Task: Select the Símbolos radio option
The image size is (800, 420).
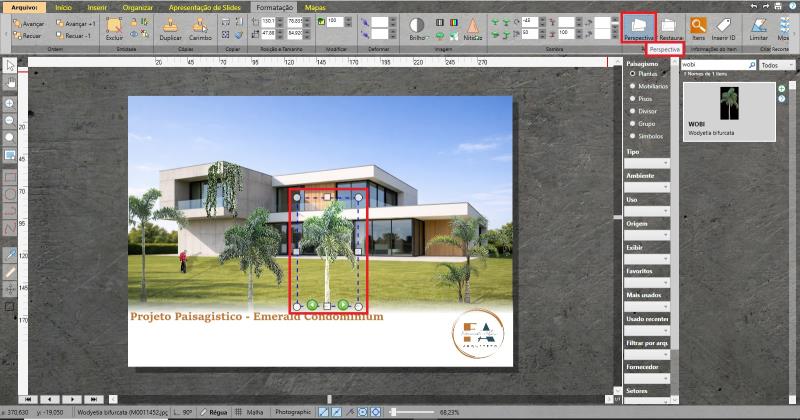Action: click(632, 136)
